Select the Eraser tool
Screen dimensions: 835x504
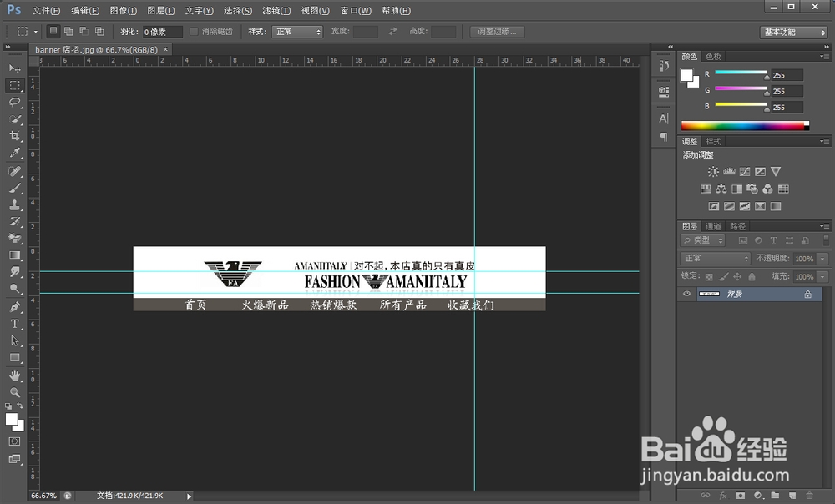[14, 238]
